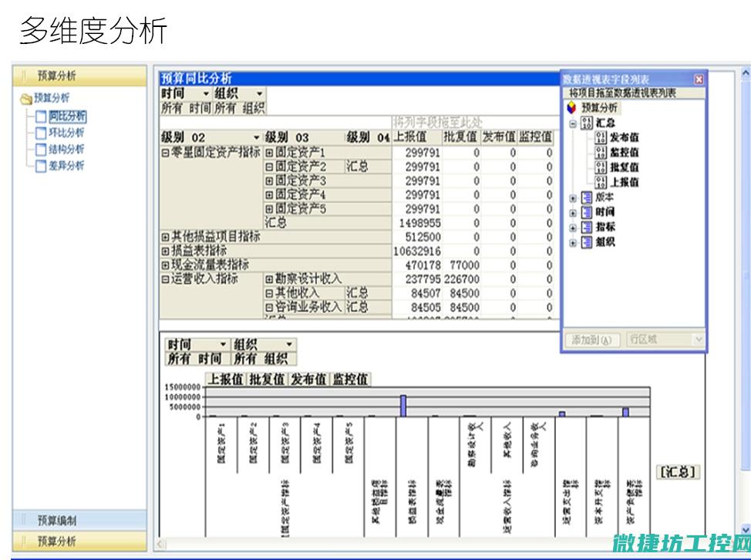This screenshot has width=751, height=560.
Task: Expand the 指标 node in field list
Action: [x=573, y=228]
